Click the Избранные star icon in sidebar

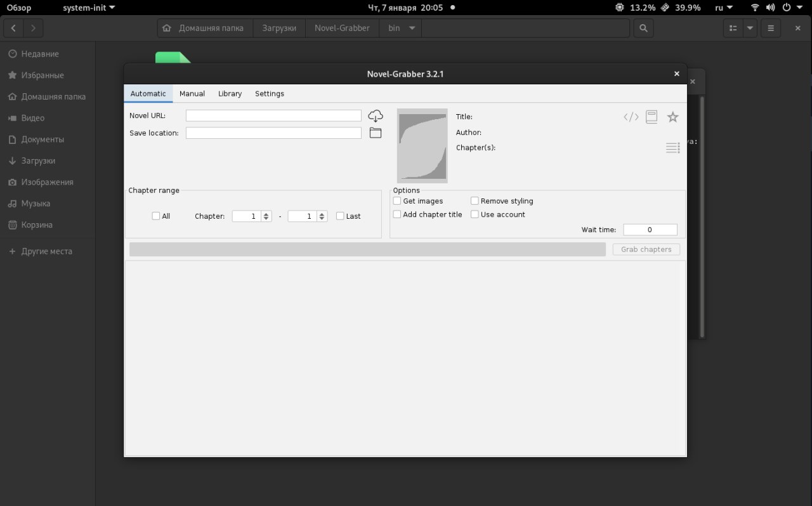12,75
